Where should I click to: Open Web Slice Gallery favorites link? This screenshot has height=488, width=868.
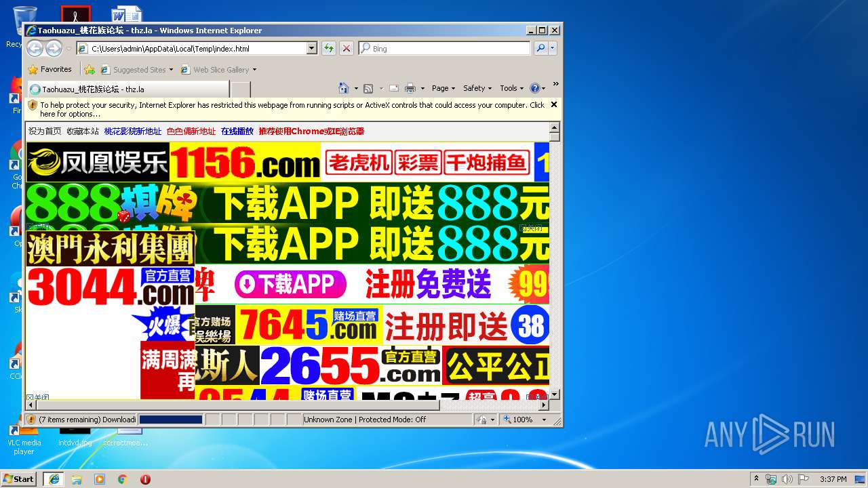point(218,69)
